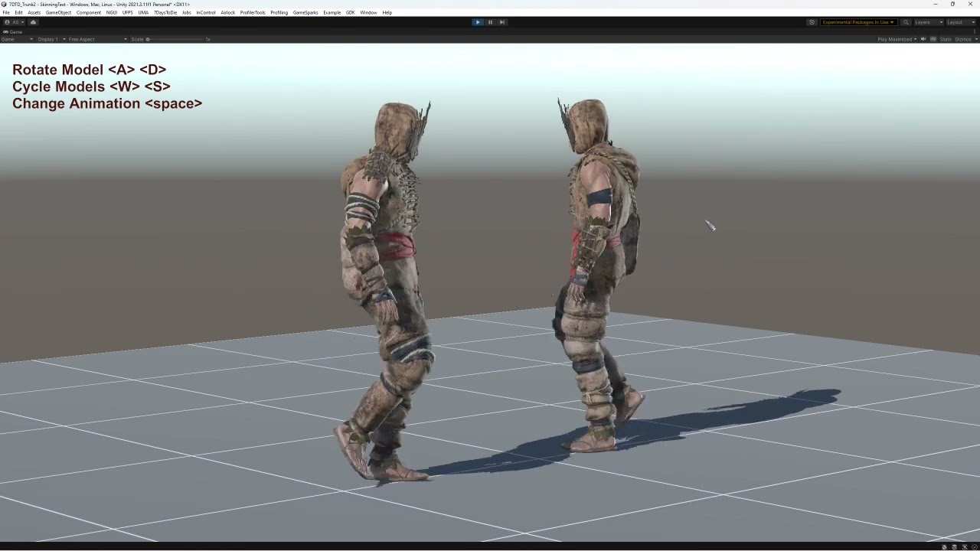Screen dimensions: 980x551
Task: Open the UFPS menu
Action: click(x=128, y=13)
